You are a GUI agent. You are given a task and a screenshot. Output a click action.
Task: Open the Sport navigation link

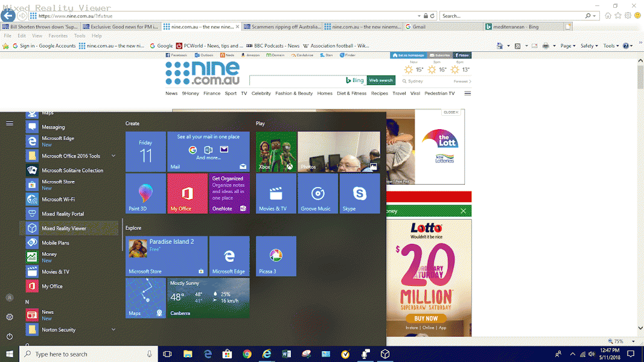coord(231,93)
